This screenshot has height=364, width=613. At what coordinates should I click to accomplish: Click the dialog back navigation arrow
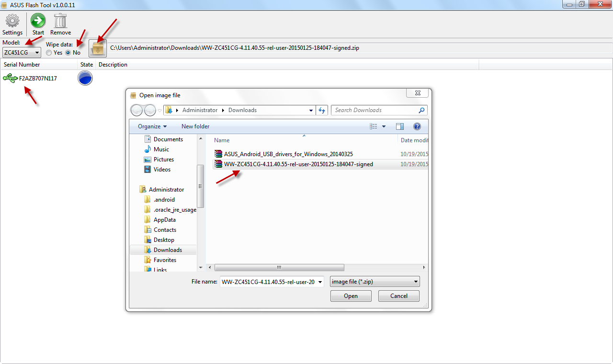point(136,110)
